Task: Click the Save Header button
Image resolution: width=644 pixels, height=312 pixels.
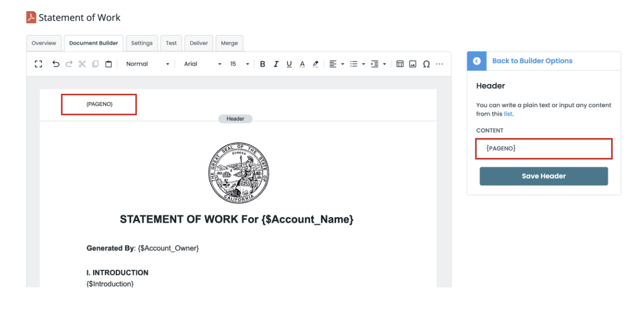Action: 543,176
